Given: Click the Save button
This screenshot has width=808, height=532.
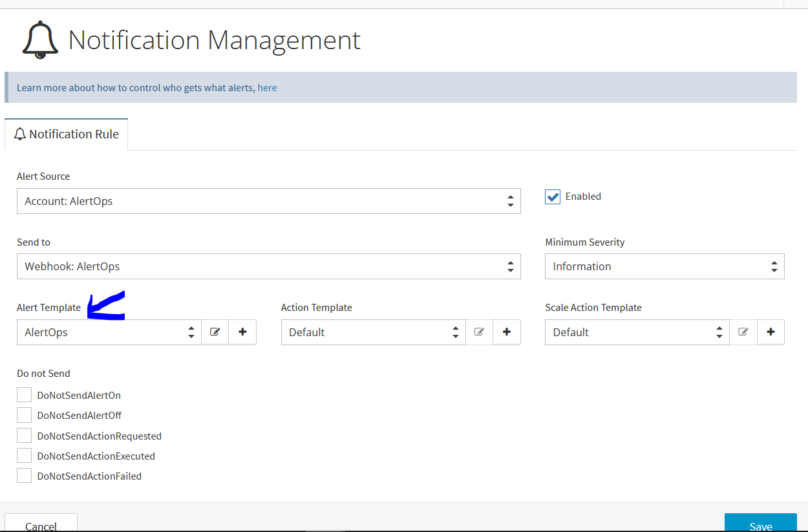Looking at the screenshot, I should tap(760, 524).
